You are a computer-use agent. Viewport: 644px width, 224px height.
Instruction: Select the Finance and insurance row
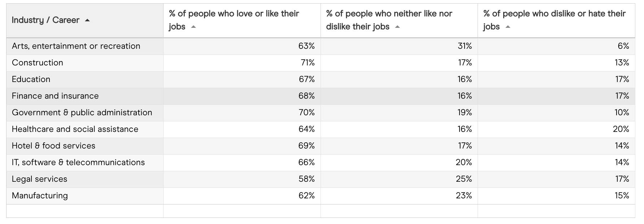55,96
